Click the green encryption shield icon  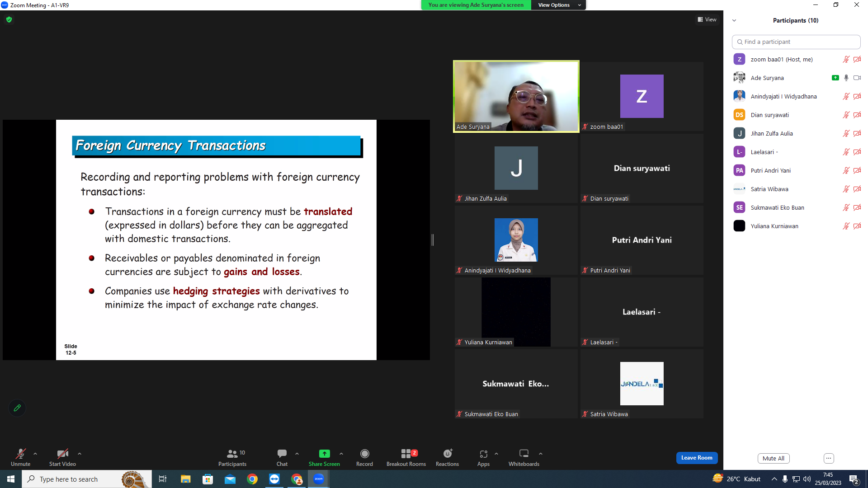coord(9,19)
